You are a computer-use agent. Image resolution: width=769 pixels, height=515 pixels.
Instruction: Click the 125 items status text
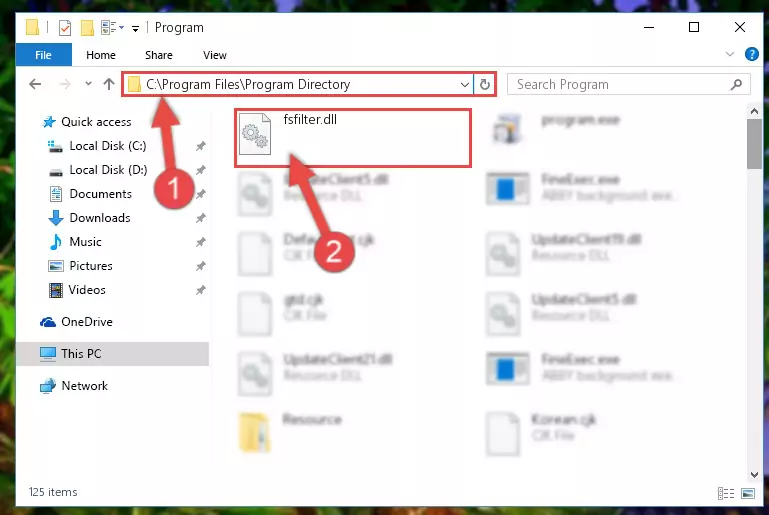tap(53, 492)
